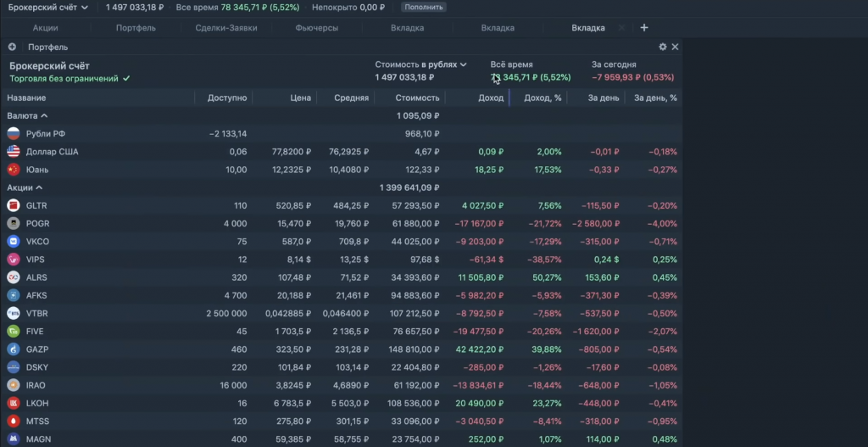The height and width of the screenshot is (447, 868).
Task: Click the FIVE stock logo icon
Action: 14,332
